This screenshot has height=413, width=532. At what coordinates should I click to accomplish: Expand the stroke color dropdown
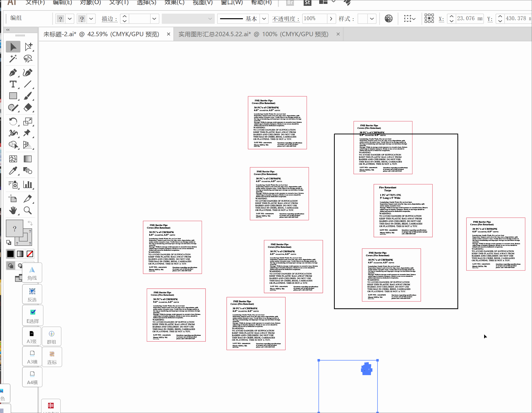click(x=91, y=18)
